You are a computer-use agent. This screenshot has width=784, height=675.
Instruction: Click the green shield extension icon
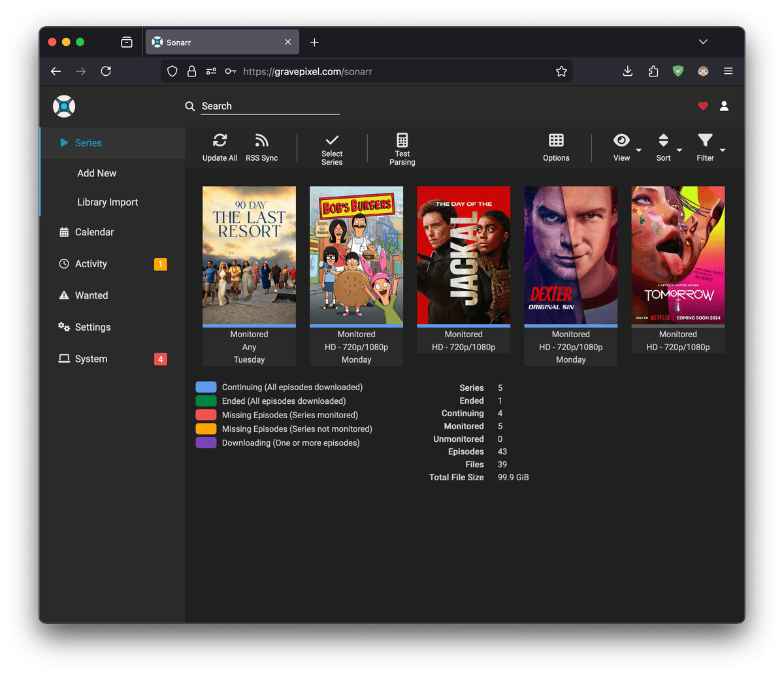pyautogui.click(x=678, y=71)
